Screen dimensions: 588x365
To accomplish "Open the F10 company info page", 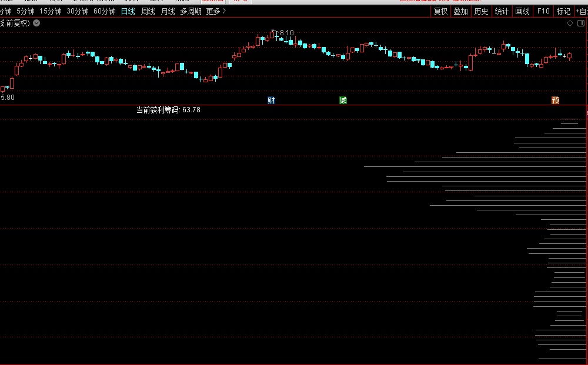I will click(543, 11).
